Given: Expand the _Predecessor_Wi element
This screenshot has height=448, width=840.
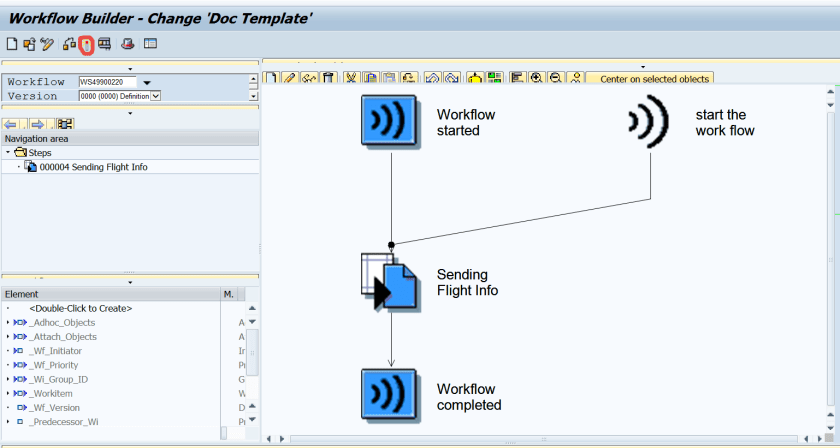Looking at the screenshot, I should point(8,422).
